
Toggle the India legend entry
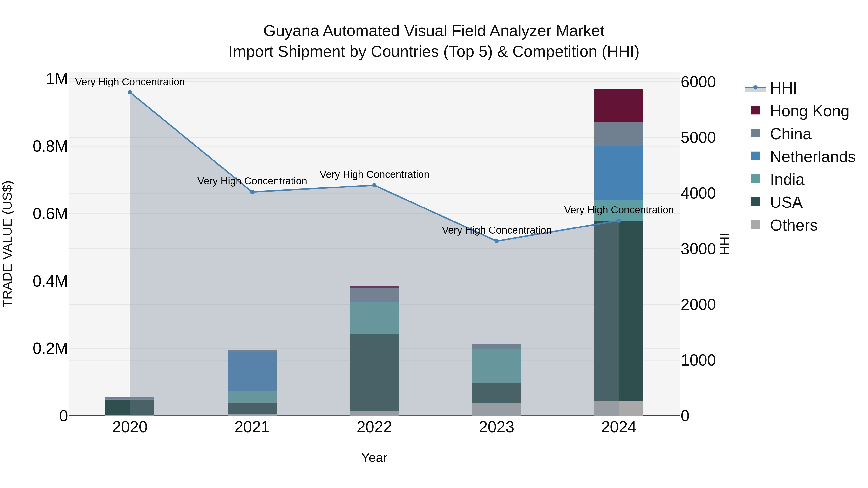[777, 180]
